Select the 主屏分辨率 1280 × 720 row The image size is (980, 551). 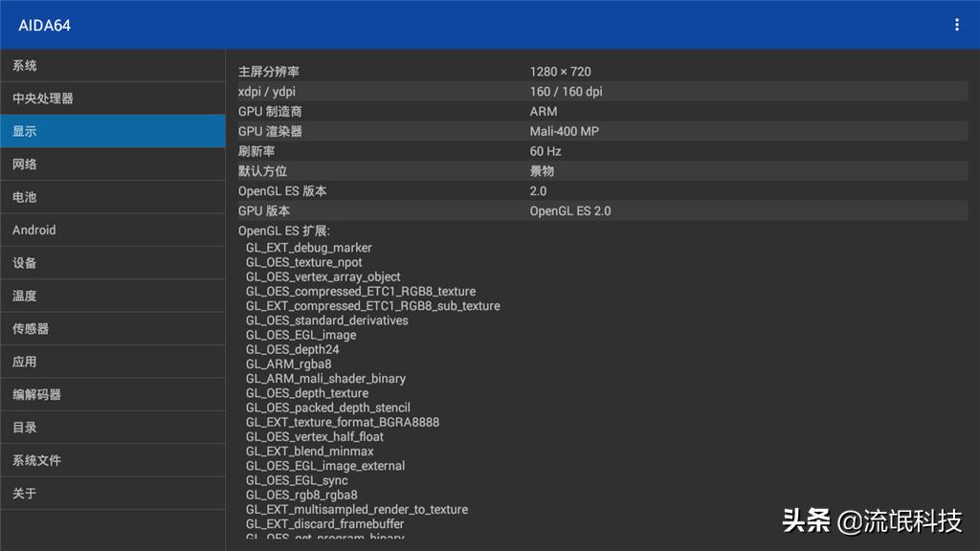603,71
